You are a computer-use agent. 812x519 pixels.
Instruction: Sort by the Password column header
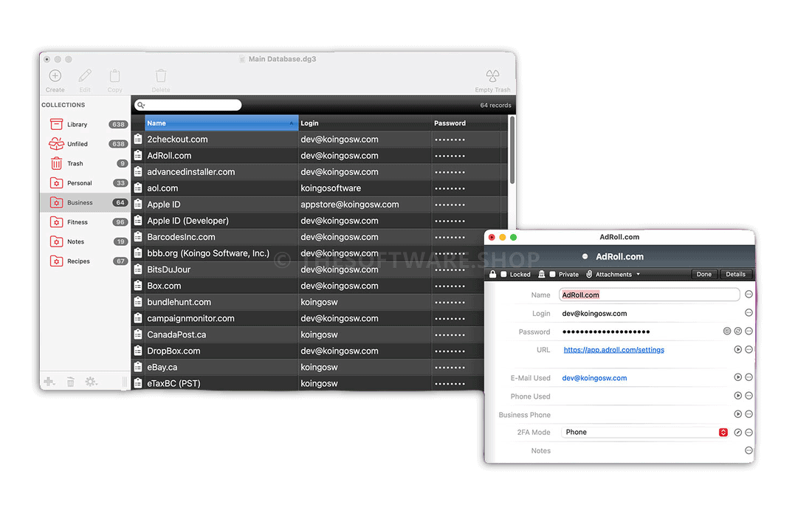point(466,123)
